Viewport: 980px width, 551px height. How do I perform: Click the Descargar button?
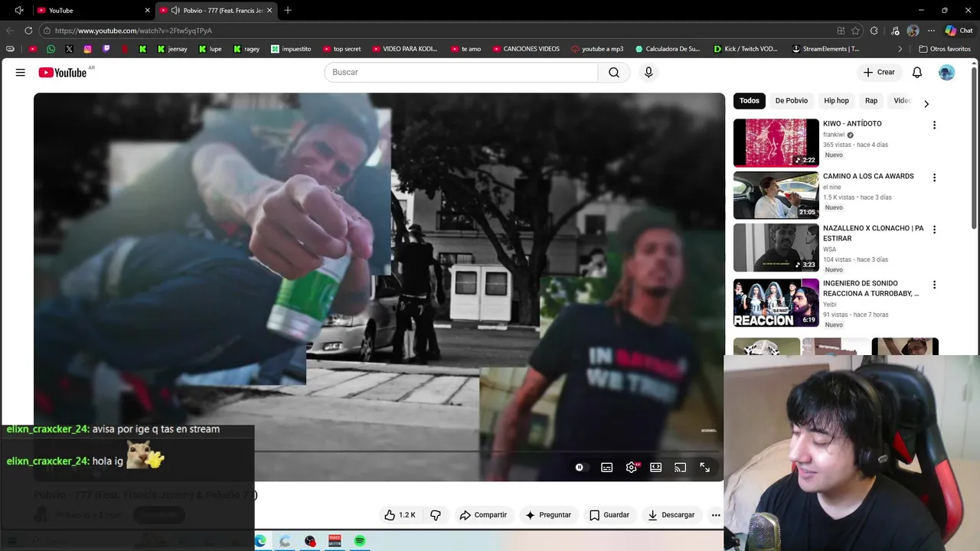coord(671,515)
